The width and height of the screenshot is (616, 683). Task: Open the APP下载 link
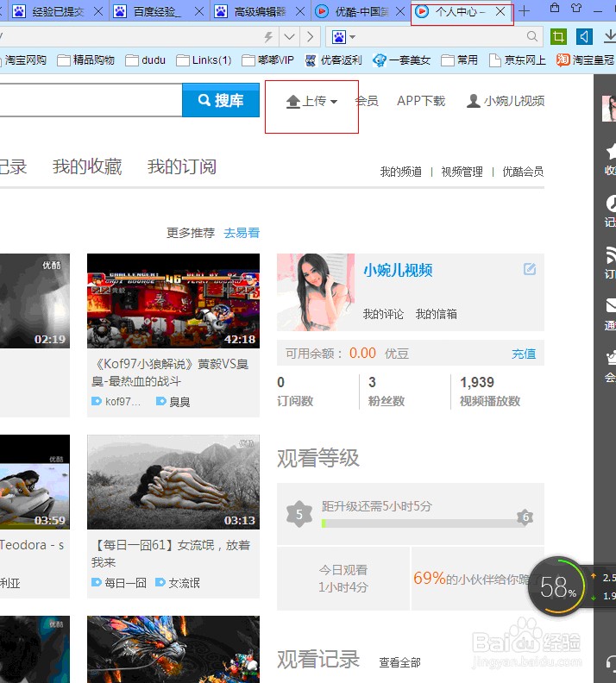tap(421, 101)
